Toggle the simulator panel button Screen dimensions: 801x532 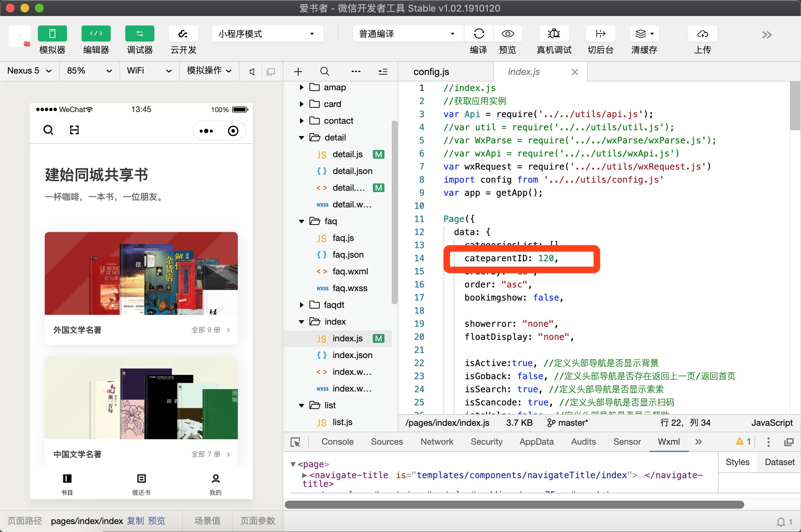point(52,34)
